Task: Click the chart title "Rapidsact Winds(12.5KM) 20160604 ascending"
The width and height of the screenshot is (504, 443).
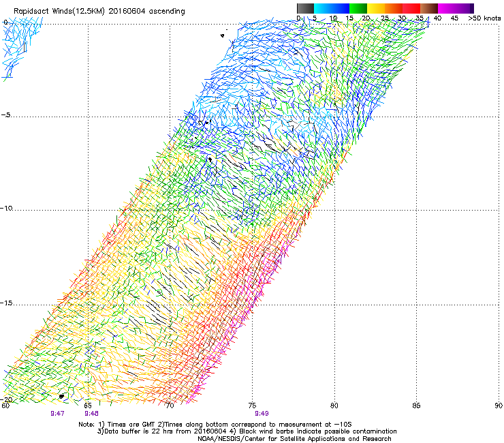Action: point(99,12)
